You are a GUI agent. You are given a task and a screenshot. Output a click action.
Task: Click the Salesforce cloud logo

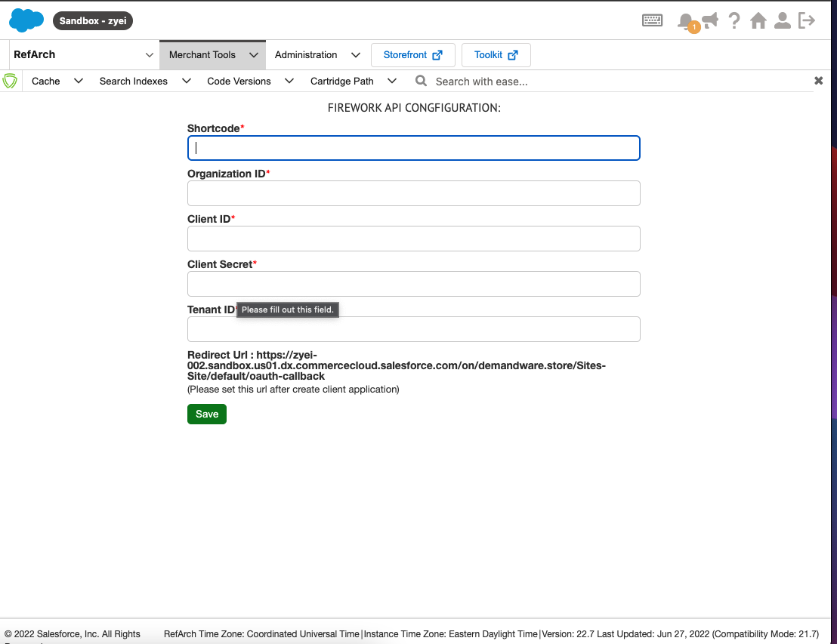click(26, 20)
